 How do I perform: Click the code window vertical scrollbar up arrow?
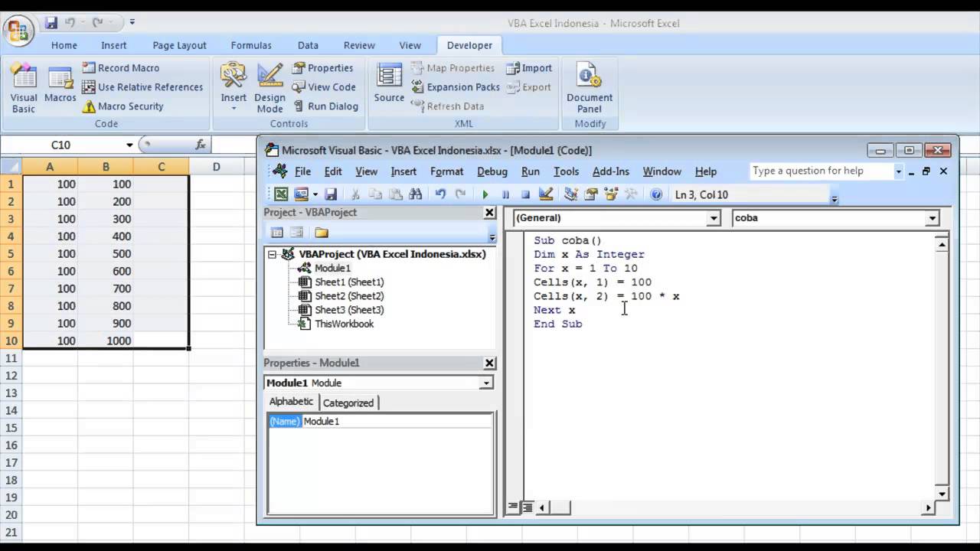coord(942,245)
